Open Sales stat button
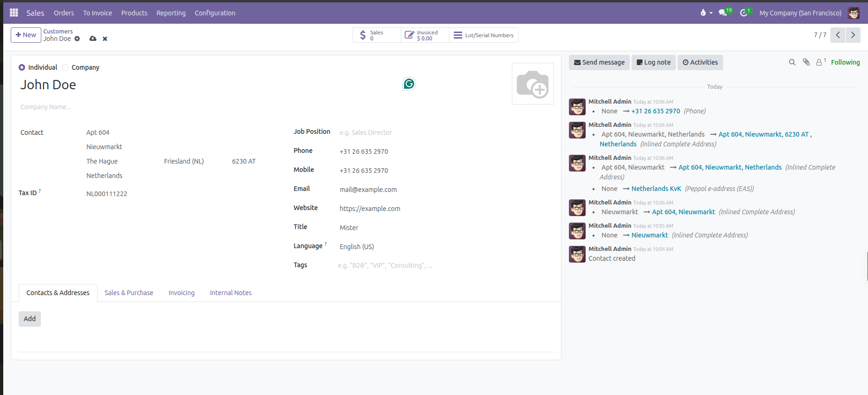 (377, 35)
